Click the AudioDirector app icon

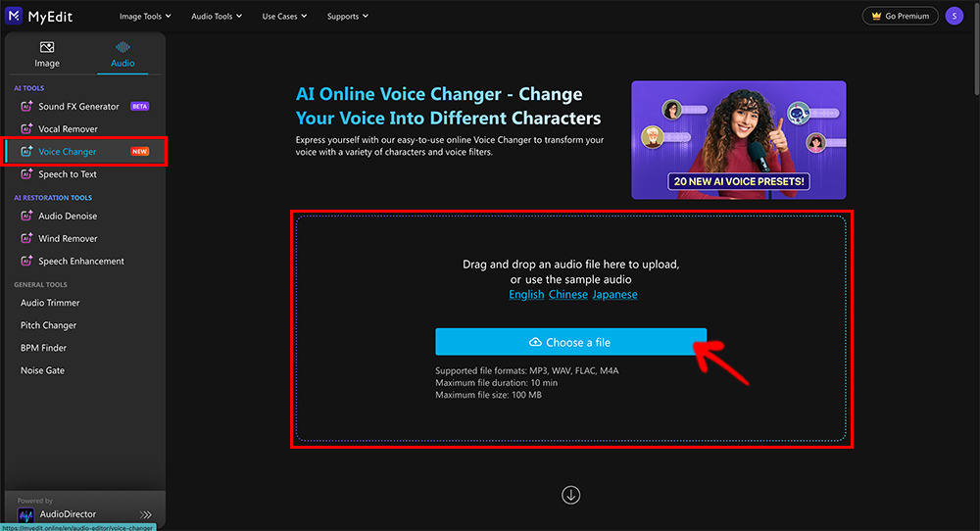(x=25, y=514)
